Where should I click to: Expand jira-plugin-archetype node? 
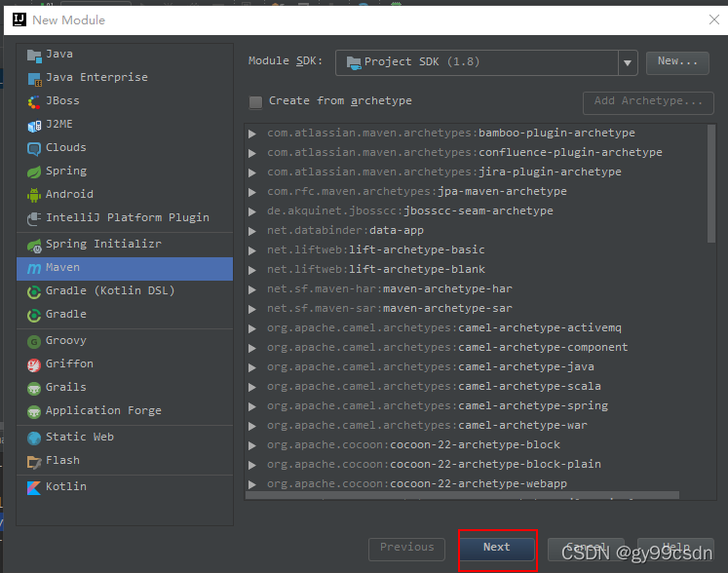[x=252, y=172]
